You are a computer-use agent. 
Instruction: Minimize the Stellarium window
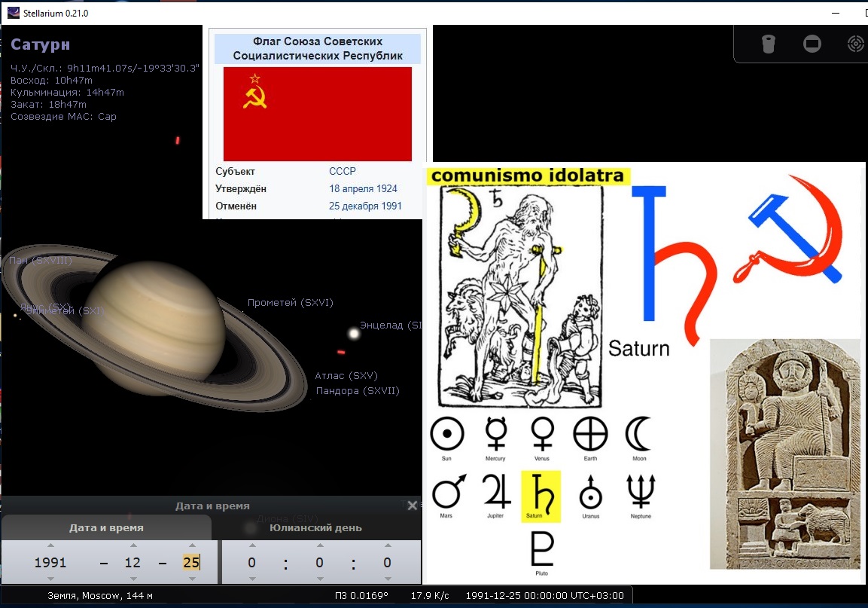pos(836,13)
